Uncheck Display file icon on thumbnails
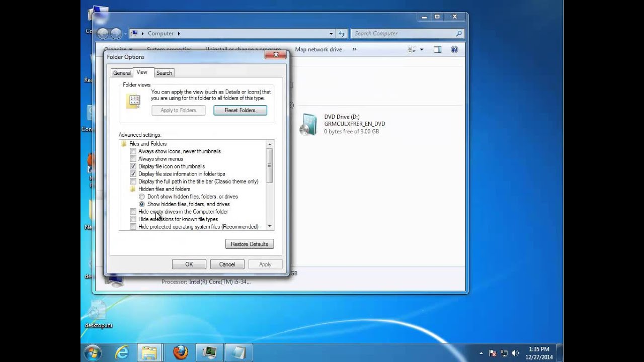Image resolution: width=644 pixels, height=362 pixels. click(133, 166)
